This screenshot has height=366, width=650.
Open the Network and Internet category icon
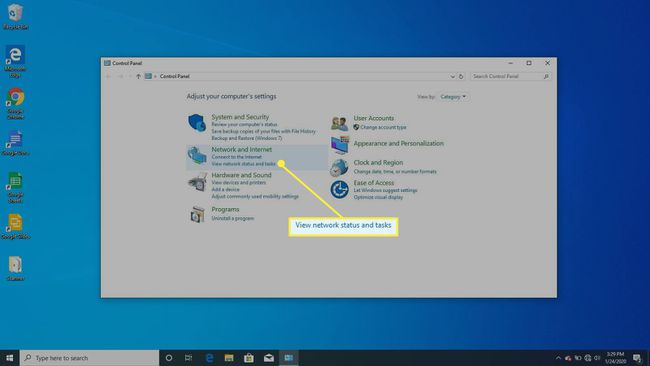(x=197, y=155)
